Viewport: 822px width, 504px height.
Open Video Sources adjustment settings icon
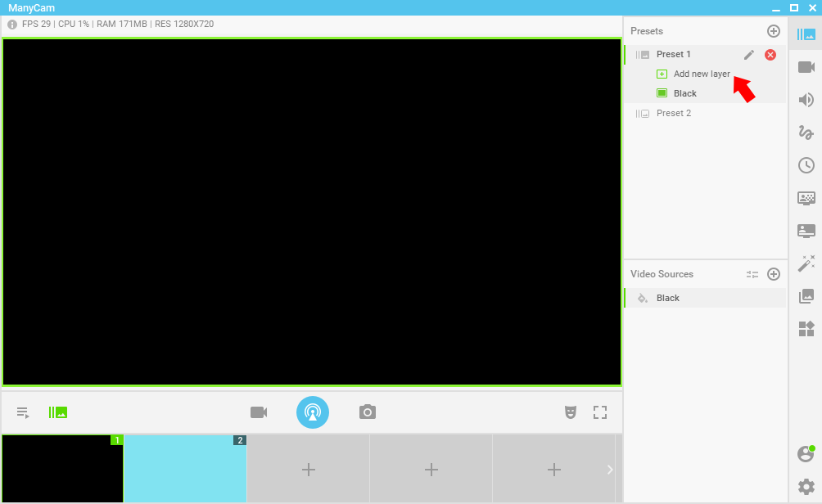point(752,274)
